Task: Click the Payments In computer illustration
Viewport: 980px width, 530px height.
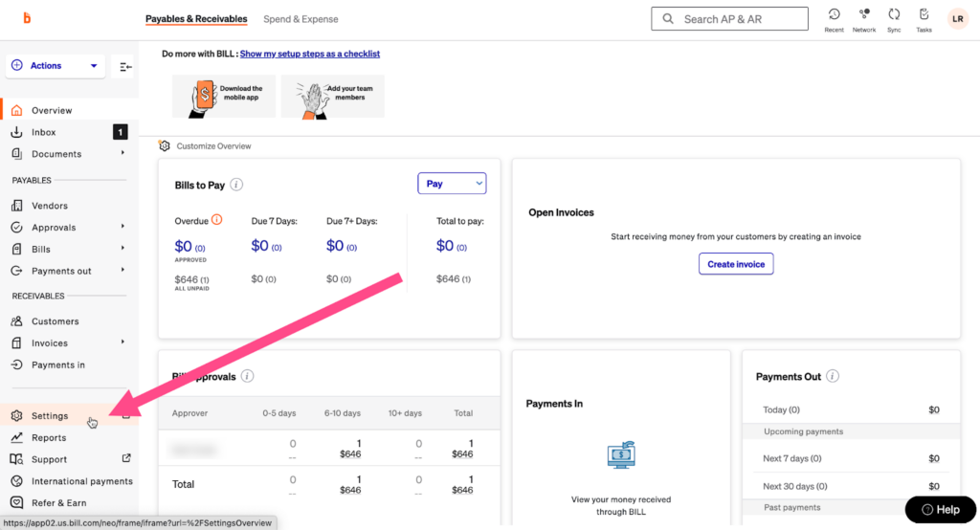Action: coord(621,454)
